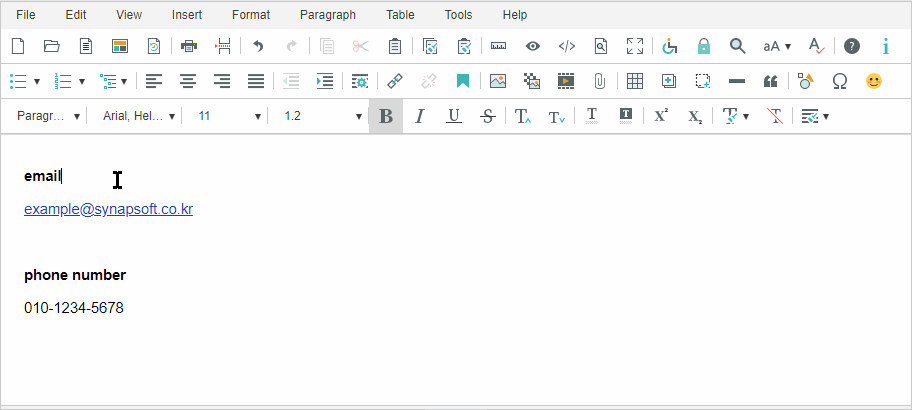This screenshot has height=410, width=912.
Task: Toggle Italic formatting
Action: pyautogui.click(x=420, y=116)
